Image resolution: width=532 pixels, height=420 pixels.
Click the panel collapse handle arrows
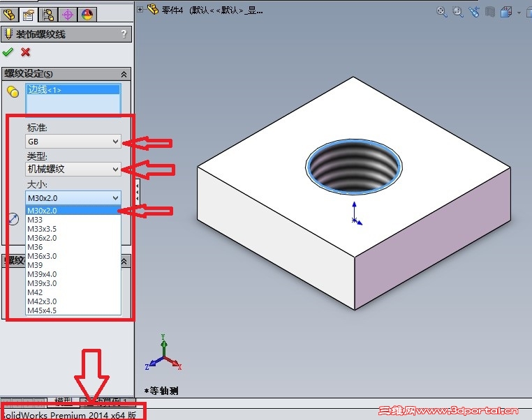(x=137, y=192)
